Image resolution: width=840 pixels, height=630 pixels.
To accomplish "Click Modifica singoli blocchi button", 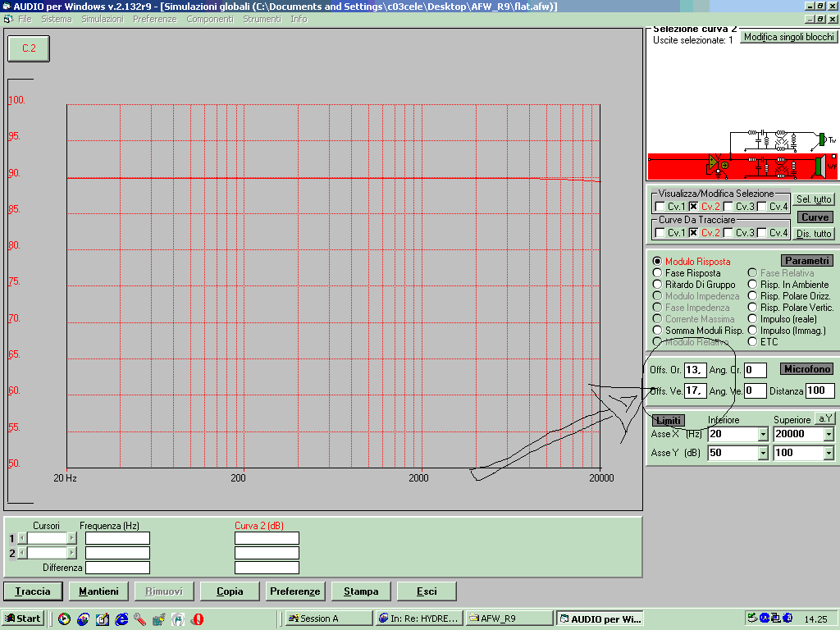I will click(788, 37).
